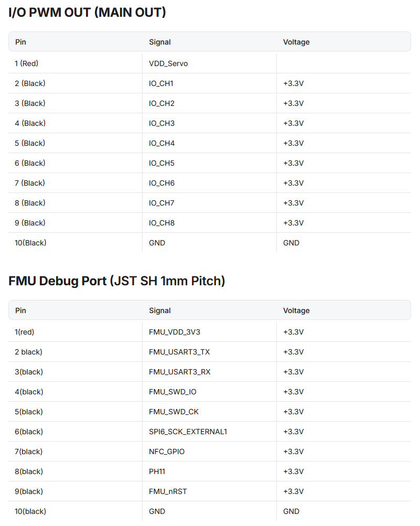Click Voltage header in FMU Debug table
The image size is (420, 526).
click(296, 310)
